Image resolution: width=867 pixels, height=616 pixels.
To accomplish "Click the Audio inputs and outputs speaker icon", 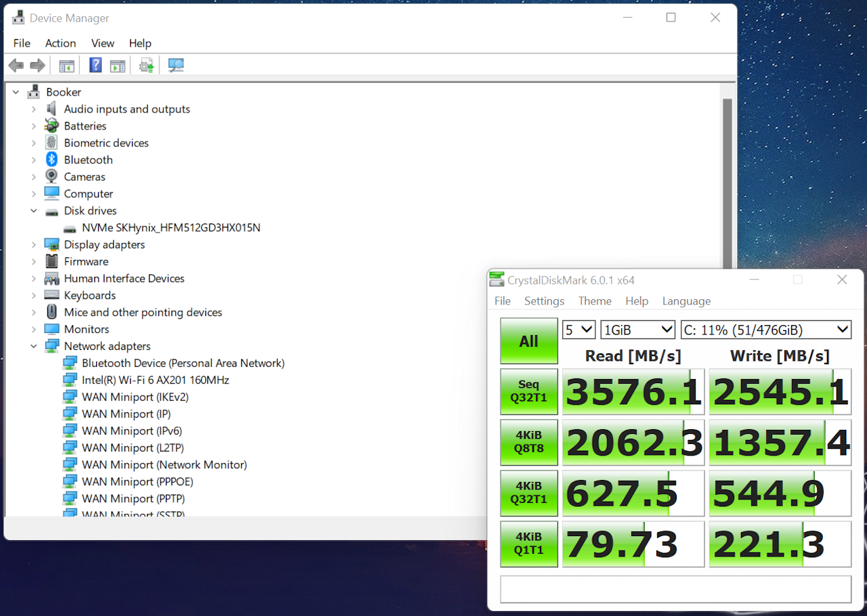I will (51, 109).
